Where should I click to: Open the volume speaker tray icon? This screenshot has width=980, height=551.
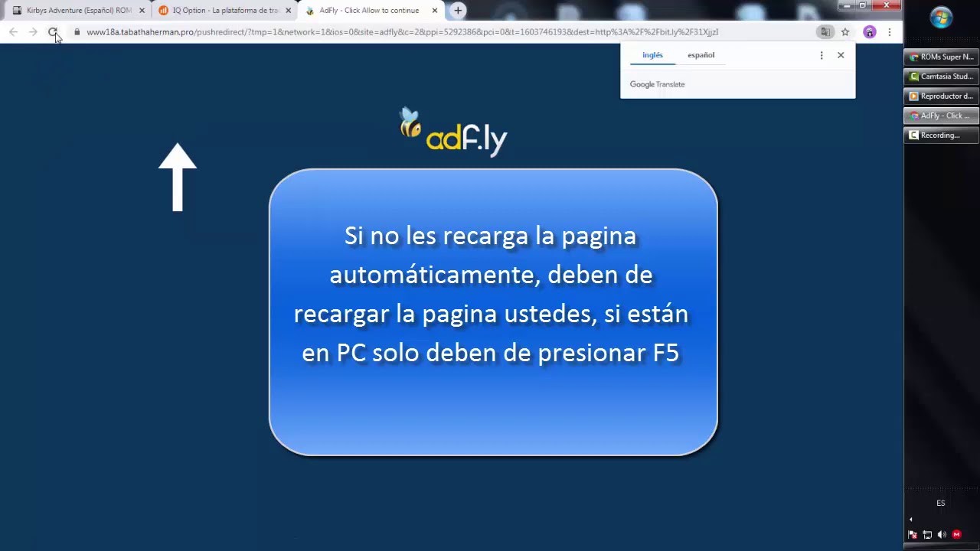tap(942, 535)
